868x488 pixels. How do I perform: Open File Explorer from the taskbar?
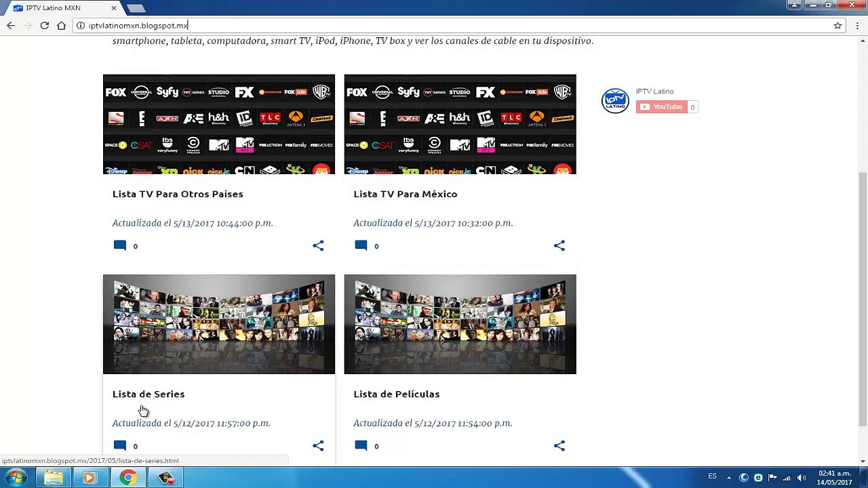coord(53,478)
